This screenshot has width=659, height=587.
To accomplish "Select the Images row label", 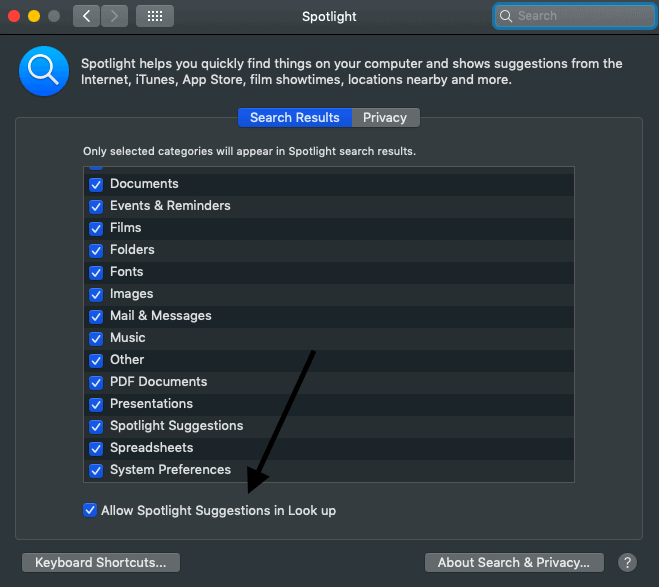I will coord(132,294).
